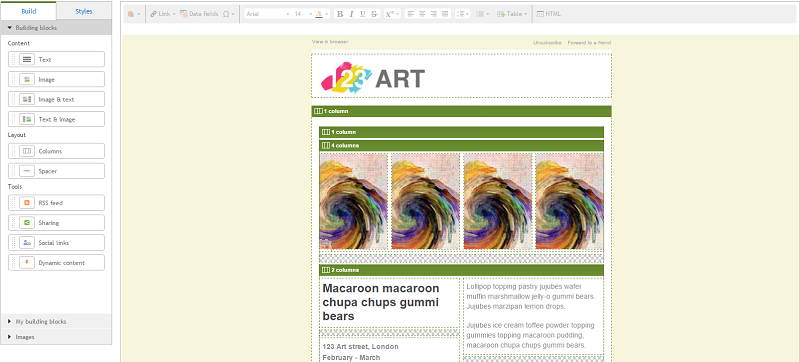Image resolution: width=800 pixels, height=362 pixels.
Task: Select the first swirl image thumbnail
Action: [x=354, y=201]
